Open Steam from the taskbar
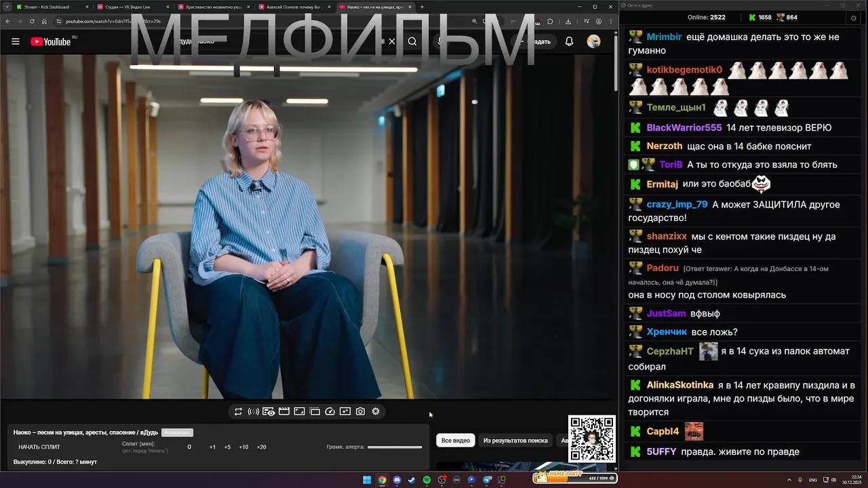 (x=412, y=480)
